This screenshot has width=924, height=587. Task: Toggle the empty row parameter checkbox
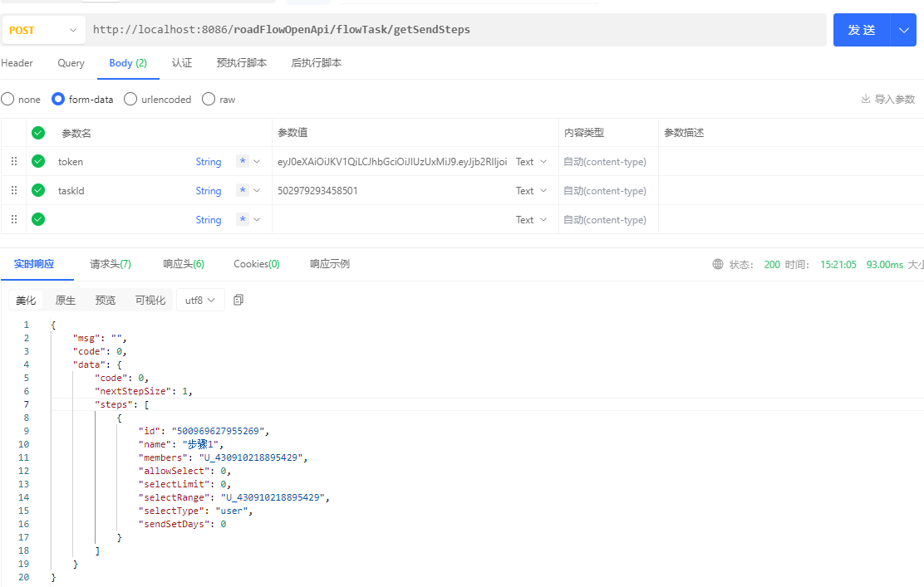[38, 219]
